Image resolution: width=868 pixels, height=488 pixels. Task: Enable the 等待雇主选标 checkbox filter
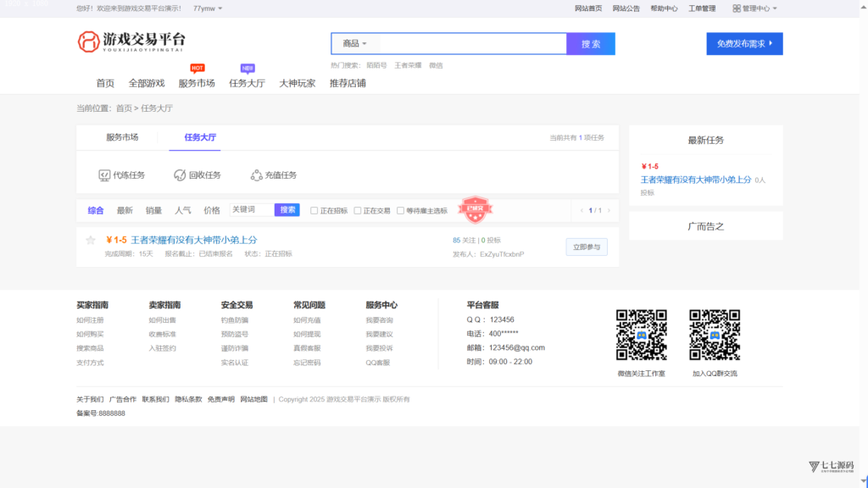coord(400,210)
